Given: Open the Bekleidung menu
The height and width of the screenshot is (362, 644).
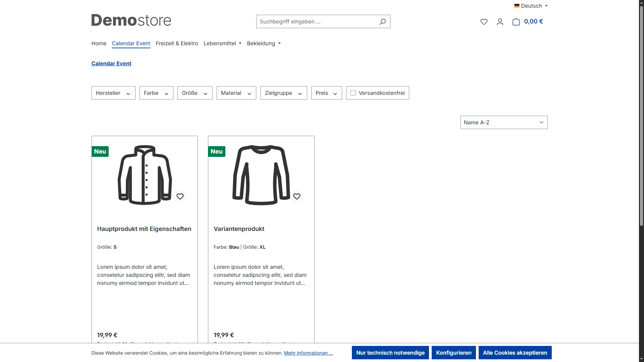Looking at the screenshot, I should coord(264,43).
